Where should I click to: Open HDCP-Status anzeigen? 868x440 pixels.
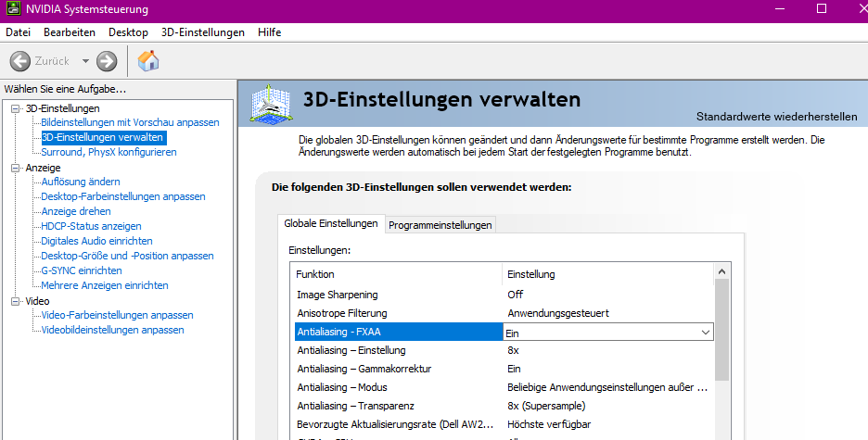tap(91, 226)
